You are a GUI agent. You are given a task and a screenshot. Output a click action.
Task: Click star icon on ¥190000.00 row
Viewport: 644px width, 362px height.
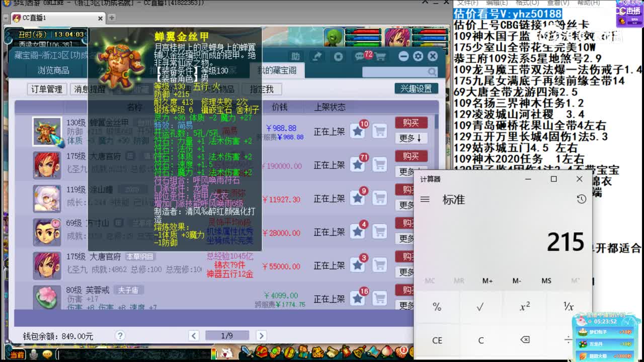(358, 164)
